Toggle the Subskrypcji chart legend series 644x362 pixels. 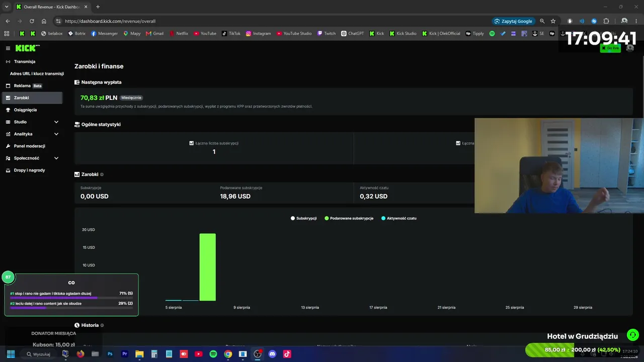(304, 218)
